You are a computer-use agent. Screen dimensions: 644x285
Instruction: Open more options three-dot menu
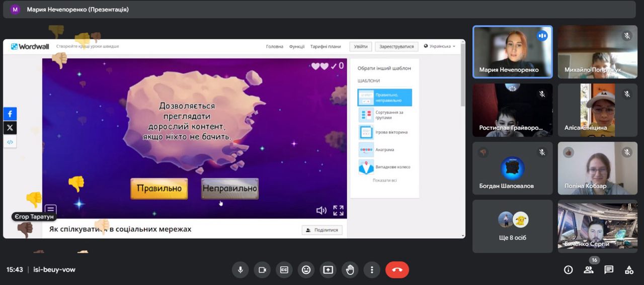pyautogui.click(x=372, y=270)
